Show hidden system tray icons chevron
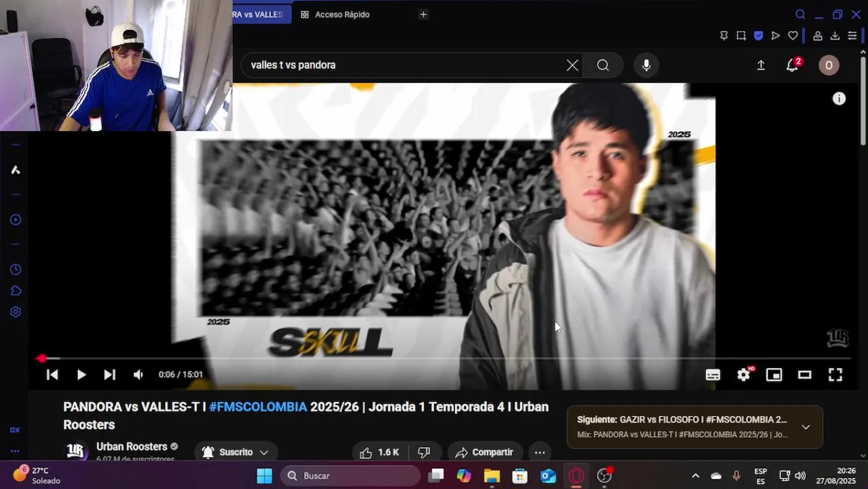 [695, 476]
